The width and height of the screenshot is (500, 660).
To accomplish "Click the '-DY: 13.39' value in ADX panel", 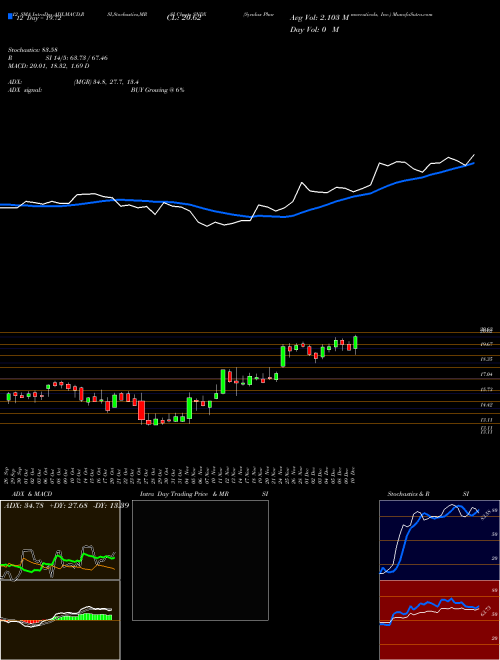I will (109, 505).
